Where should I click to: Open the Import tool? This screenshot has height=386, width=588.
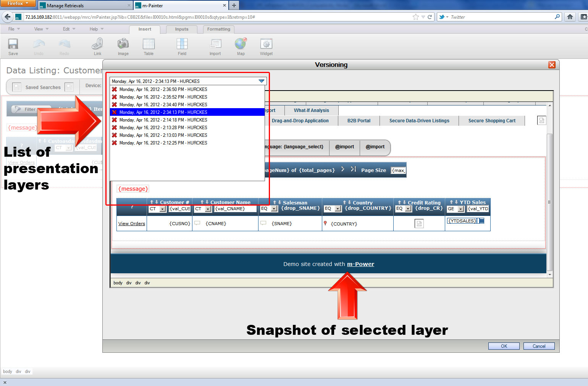(x=215, y=44)
